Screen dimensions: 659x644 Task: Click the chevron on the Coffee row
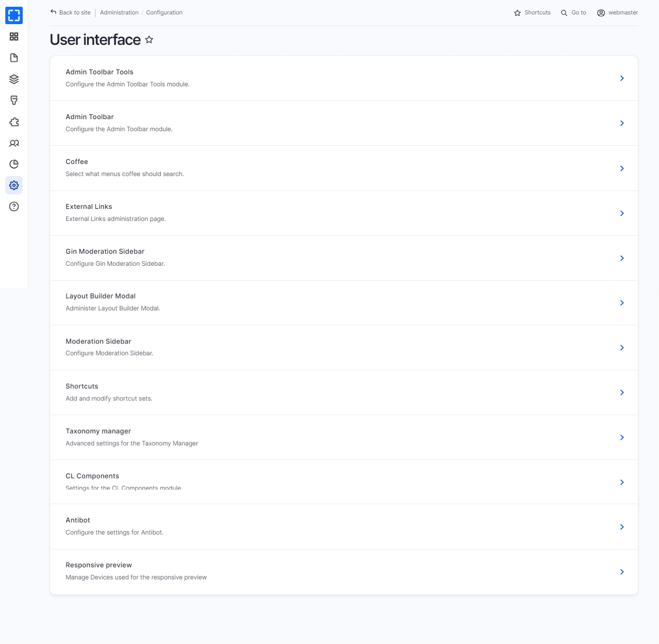point(622,168)
